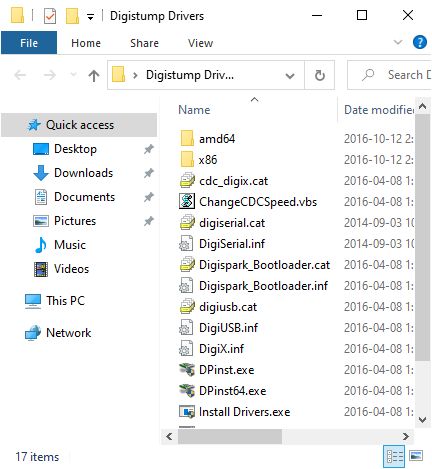Expand the ribbon with chevron arrow
Screen dimensions: 432x469
tap(398, 42)
